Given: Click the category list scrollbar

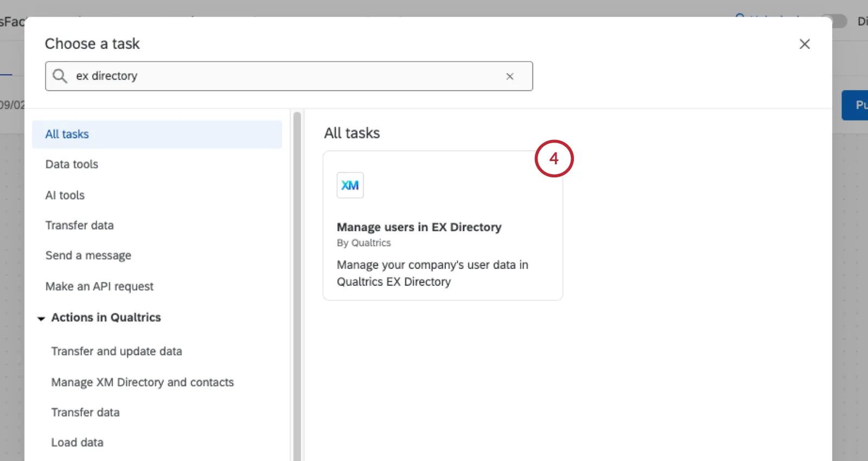Looking at the screenshot, I should (297, 286).
